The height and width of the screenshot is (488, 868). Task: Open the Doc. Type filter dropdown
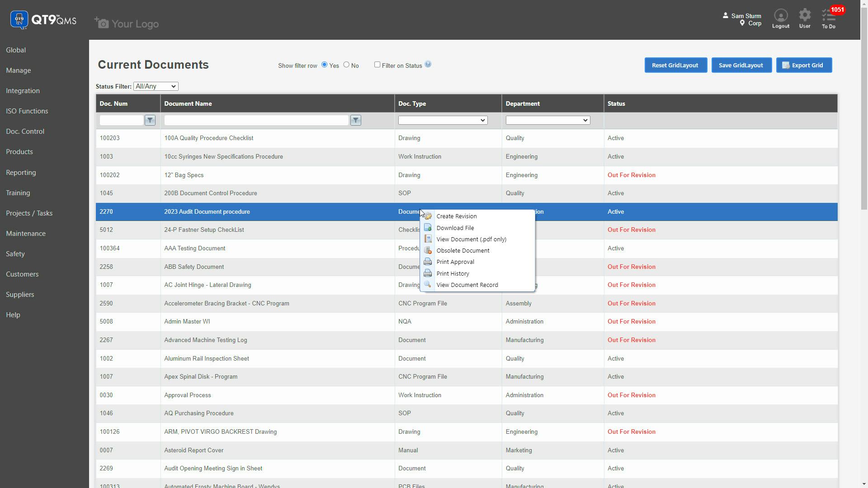[x=442, y=120]
